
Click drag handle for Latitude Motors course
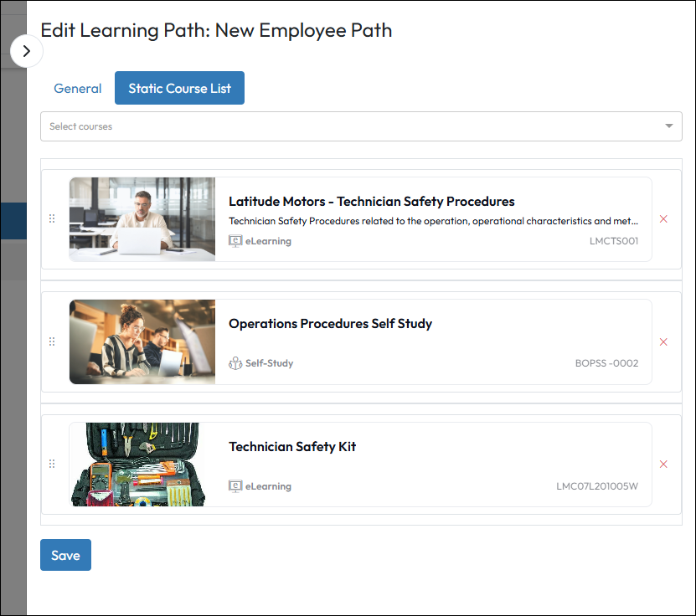tap(52, 219)
